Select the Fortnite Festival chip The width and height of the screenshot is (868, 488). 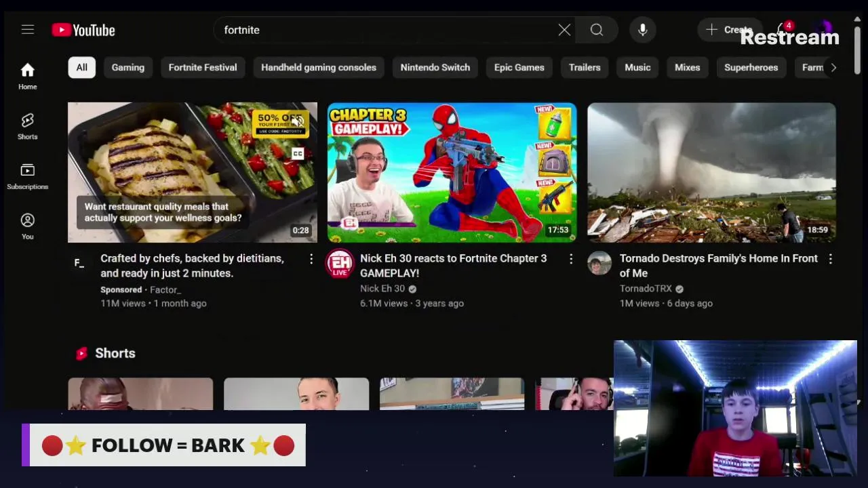tap(203, 67)
